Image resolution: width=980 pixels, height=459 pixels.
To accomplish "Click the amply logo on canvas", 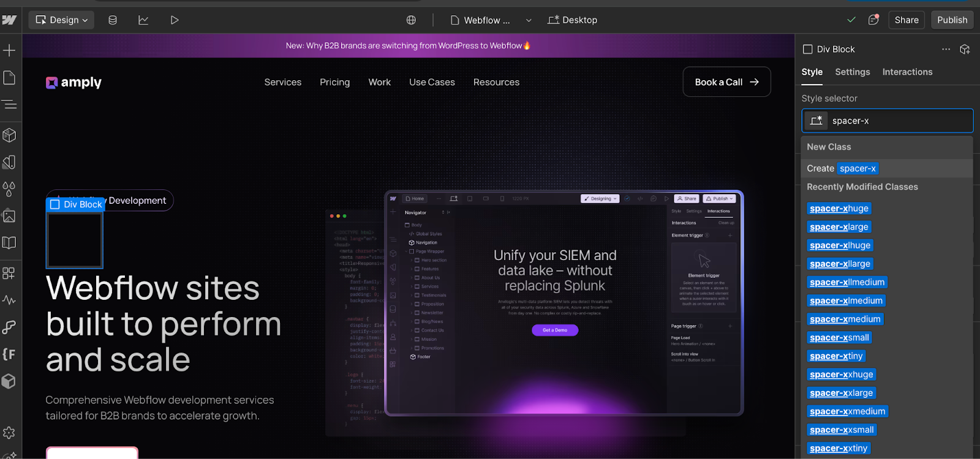I will [x=73, y=83].
